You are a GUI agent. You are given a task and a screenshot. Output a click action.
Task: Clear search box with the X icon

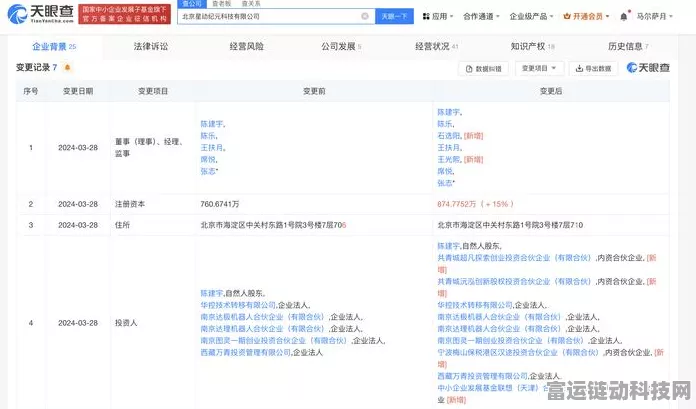(365, 16)
